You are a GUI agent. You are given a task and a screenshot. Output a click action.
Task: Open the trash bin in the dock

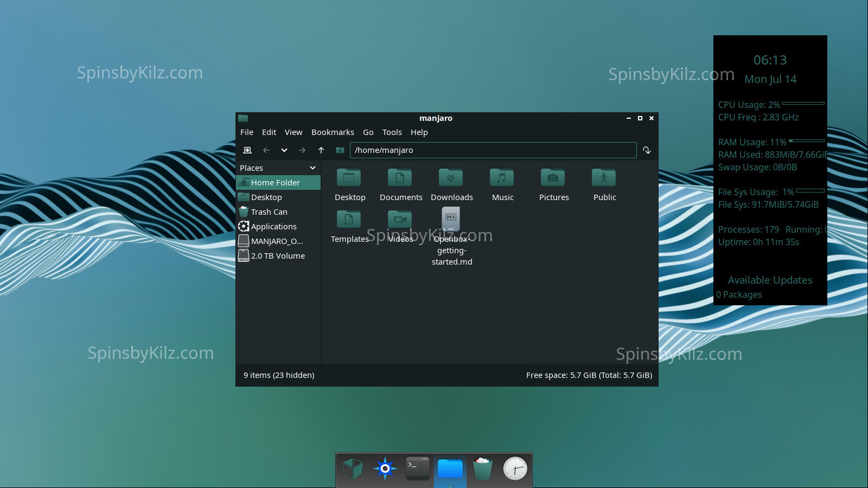click(x=483, y=468)
